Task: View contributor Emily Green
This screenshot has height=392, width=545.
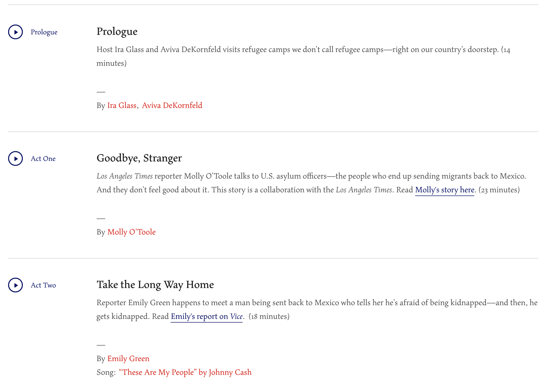Action: (x=128, y=359)
